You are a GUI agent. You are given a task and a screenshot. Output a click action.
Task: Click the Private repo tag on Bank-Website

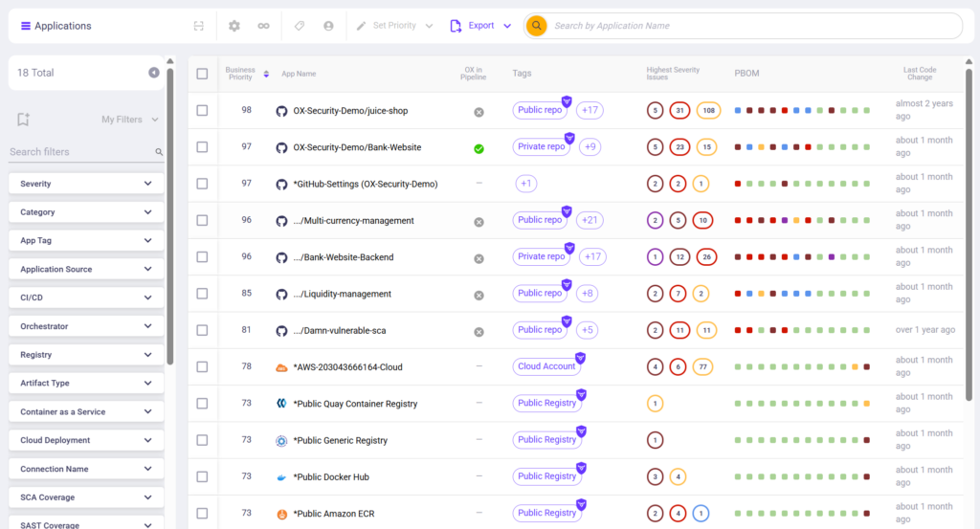point(542,146)
